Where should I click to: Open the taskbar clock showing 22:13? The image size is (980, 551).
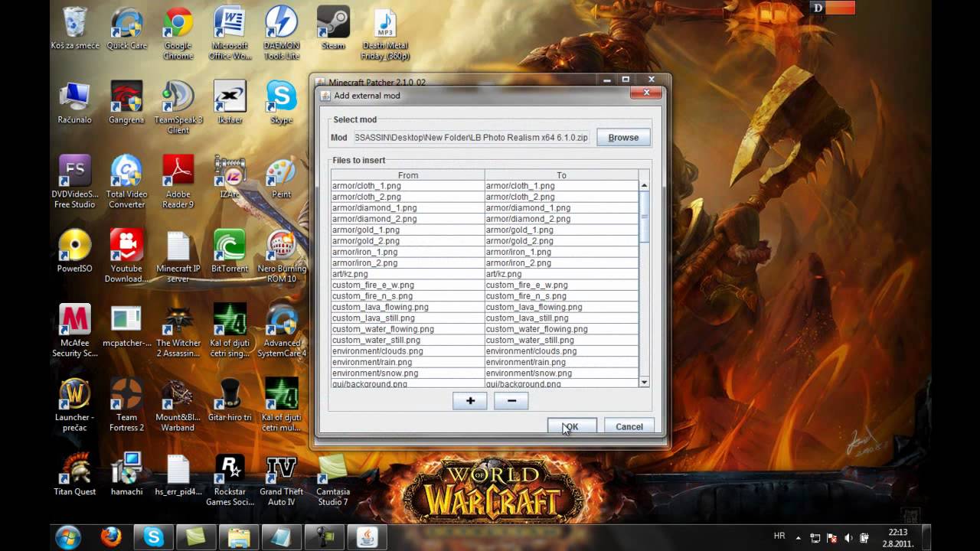click(898, 537)
